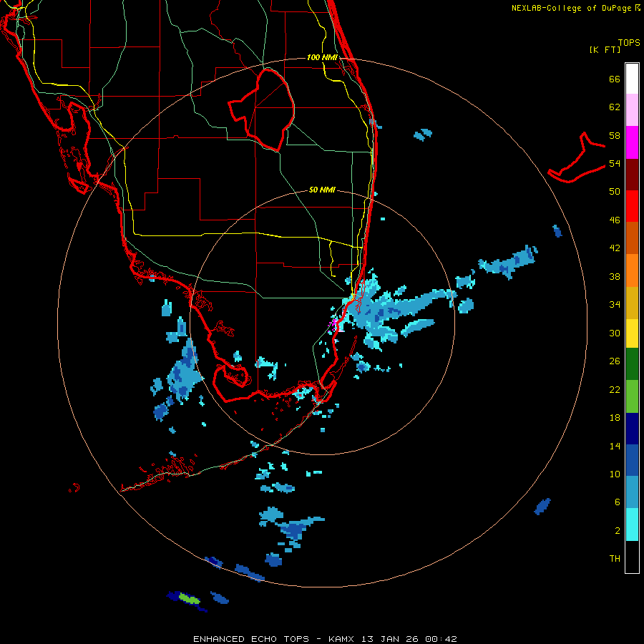Click the dark red 54 kft legend swatch

pos(632,174)
